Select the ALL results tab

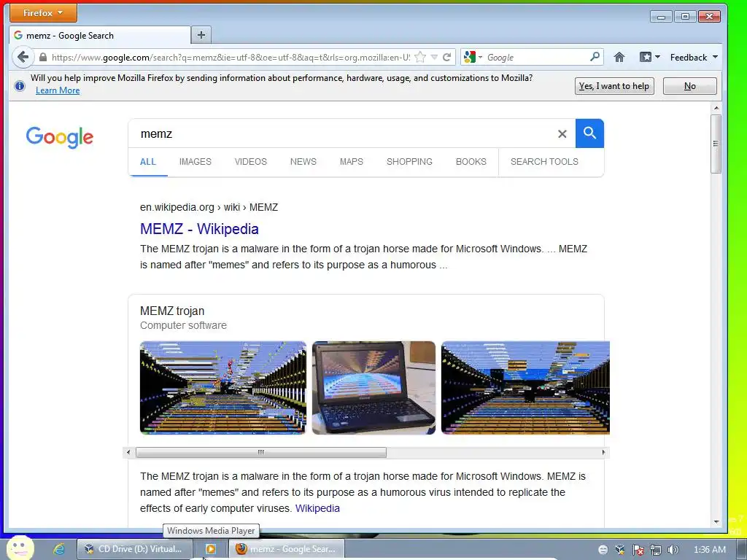click(147, 162)
